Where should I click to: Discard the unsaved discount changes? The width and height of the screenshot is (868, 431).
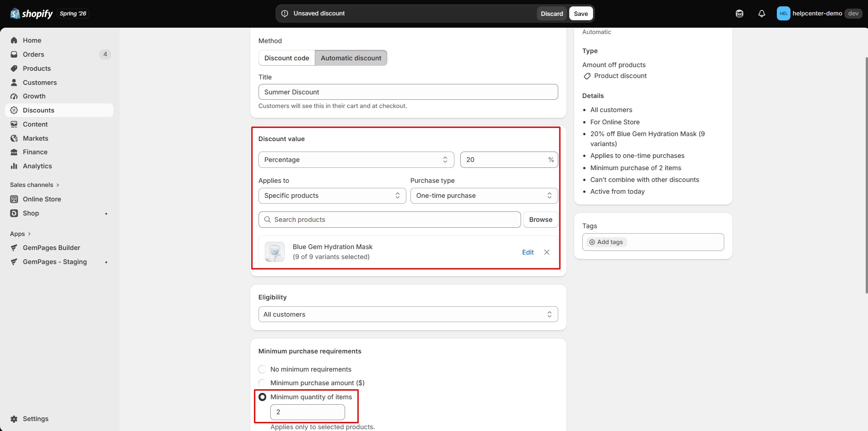coord(552,14)
